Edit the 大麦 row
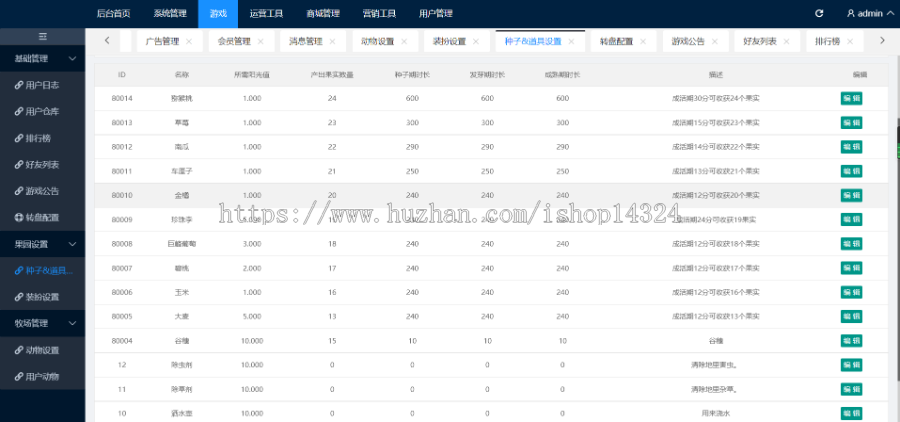This screenshot has width=900, height=422. click(851, 316)
